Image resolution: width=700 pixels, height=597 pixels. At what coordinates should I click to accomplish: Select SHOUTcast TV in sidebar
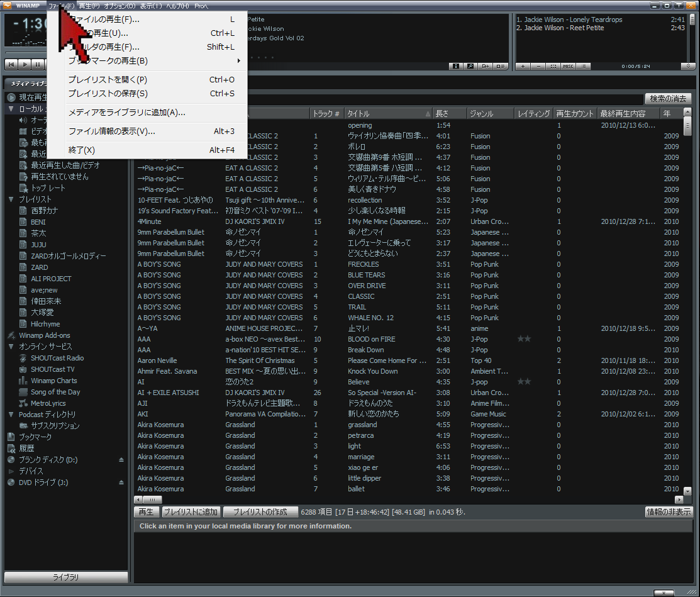[x=52, y=369]
